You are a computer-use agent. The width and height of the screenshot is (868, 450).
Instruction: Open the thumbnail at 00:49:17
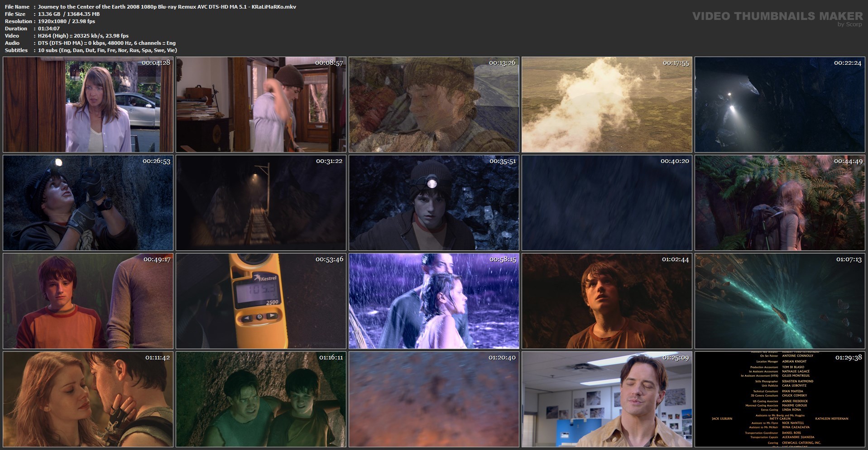(x=88, y=301)
